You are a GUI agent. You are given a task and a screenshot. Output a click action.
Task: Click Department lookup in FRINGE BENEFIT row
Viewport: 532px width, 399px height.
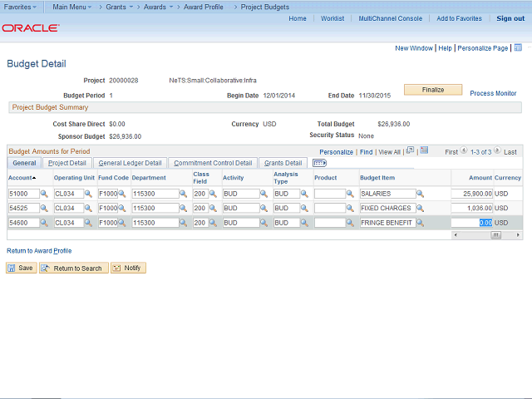185,224
